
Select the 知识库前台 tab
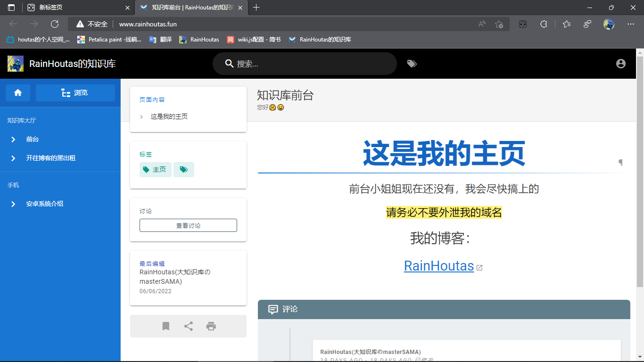(x=192, y=8)
